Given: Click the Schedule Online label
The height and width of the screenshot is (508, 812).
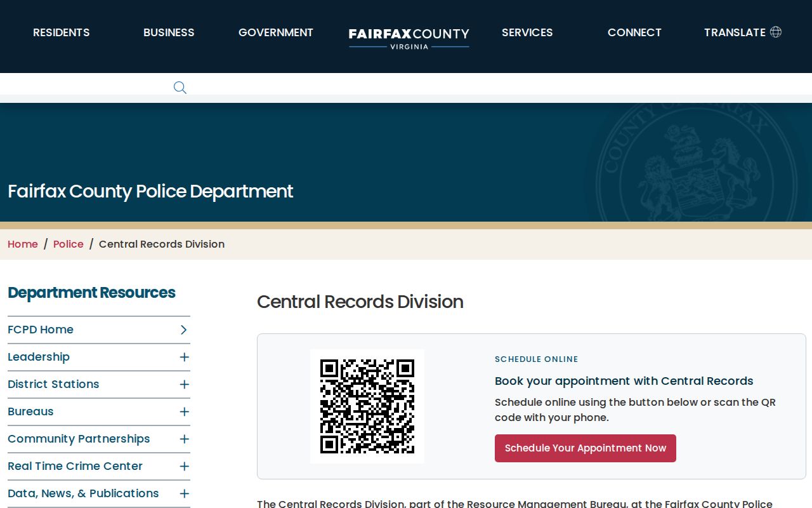Looking at the screenshot, I should [537, 359].
